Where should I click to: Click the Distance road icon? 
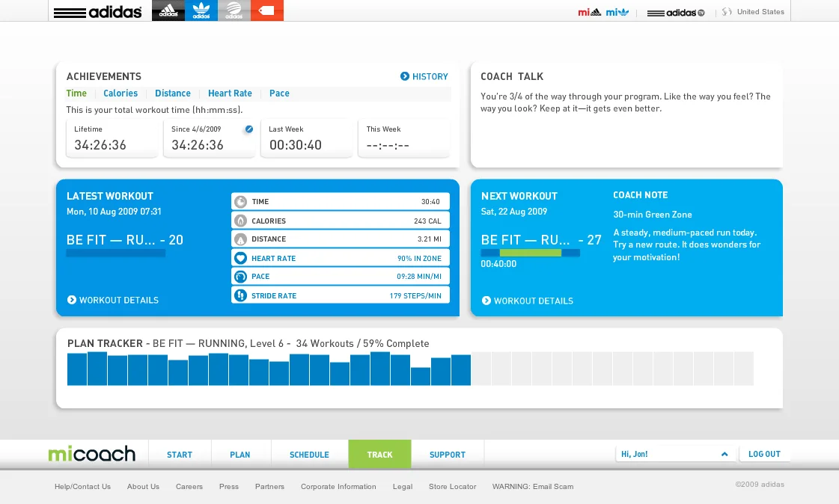click(x=241, y=239)
